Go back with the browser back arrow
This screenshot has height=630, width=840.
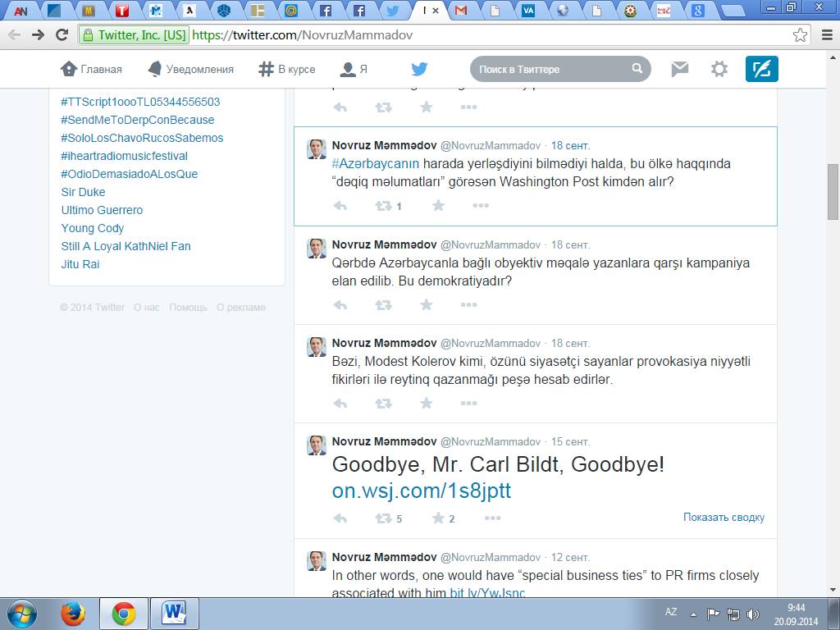click(15, 35)
